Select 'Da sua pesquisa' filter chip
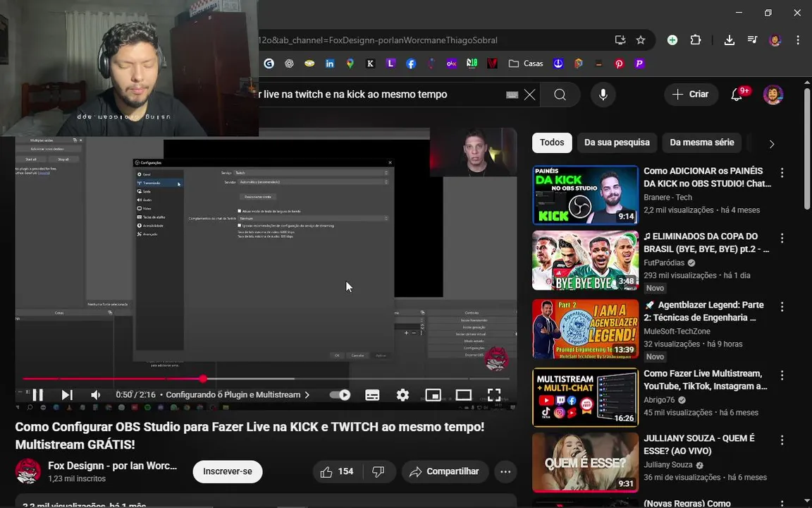 pyautogui.click(x=617, y=143)
